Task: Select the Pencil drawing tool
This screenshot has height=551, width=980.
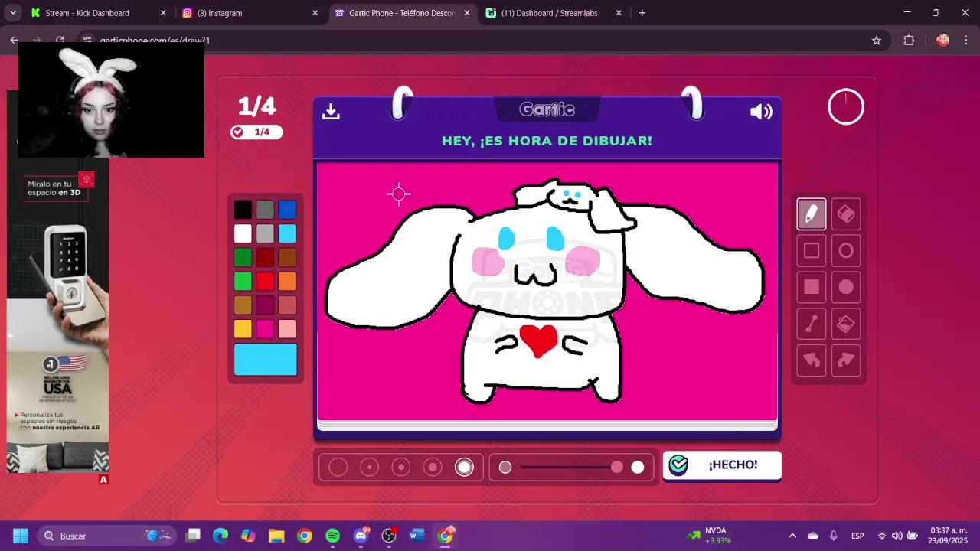Action: pyautogui.click(x=812, y=214)
